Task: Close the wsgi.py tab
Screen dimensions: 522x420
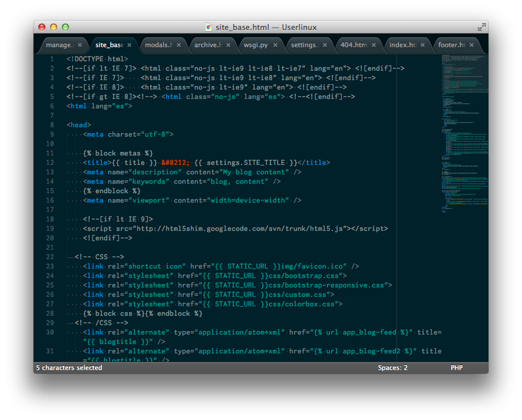Action: click(x=275, y=45)
